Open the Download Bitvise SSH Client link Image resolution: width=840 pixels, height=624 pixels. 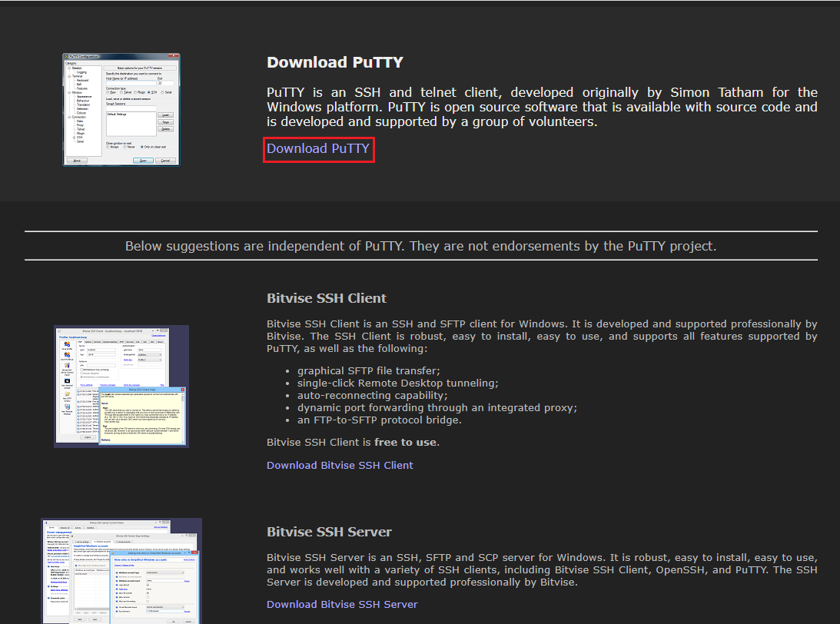340,466
